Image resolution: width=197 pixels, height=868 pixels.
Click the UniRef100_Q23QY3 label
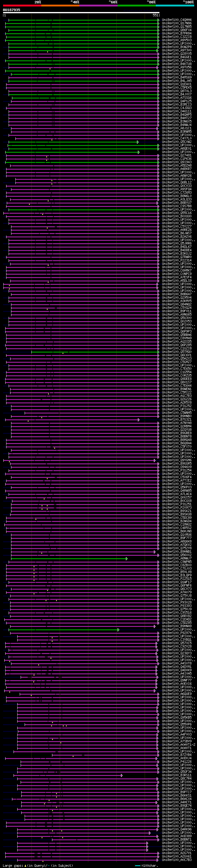click(x=177, y=653)
